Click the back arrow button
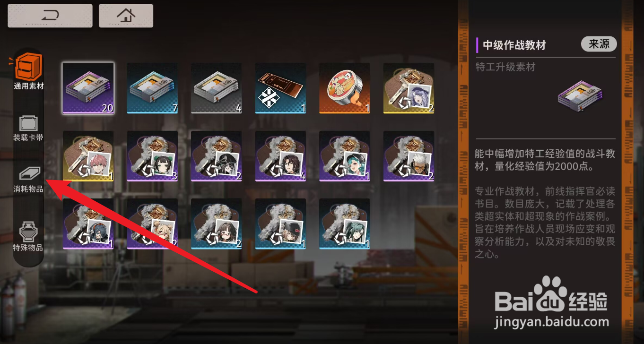 (x=50, y=16)
